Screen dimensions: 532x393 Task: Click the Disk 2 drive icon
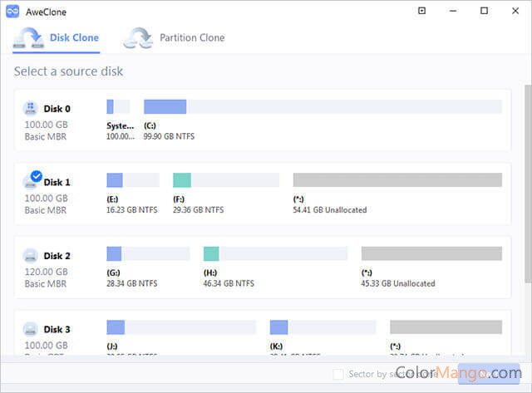point(30,256)
